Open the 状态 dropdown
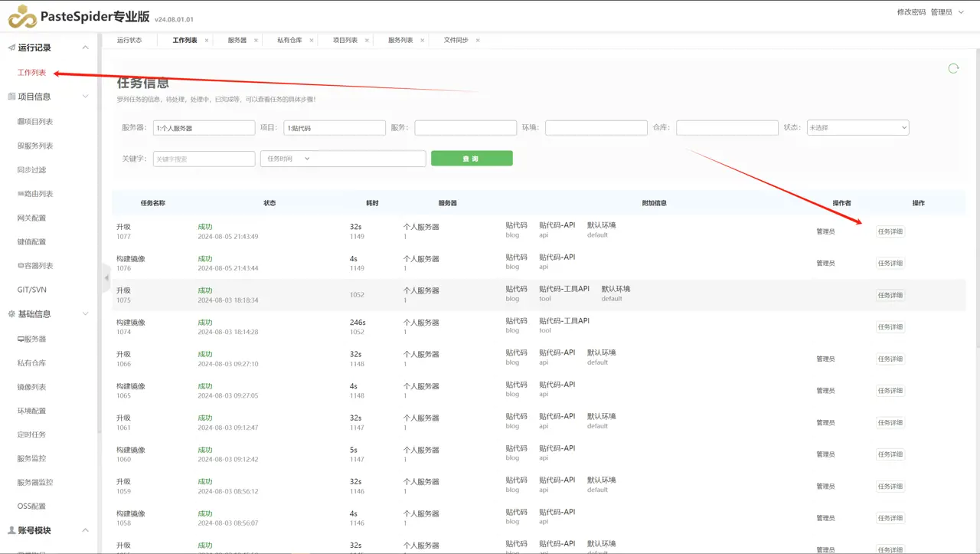This screenshot has width=980, height=554. pos(857,128)
